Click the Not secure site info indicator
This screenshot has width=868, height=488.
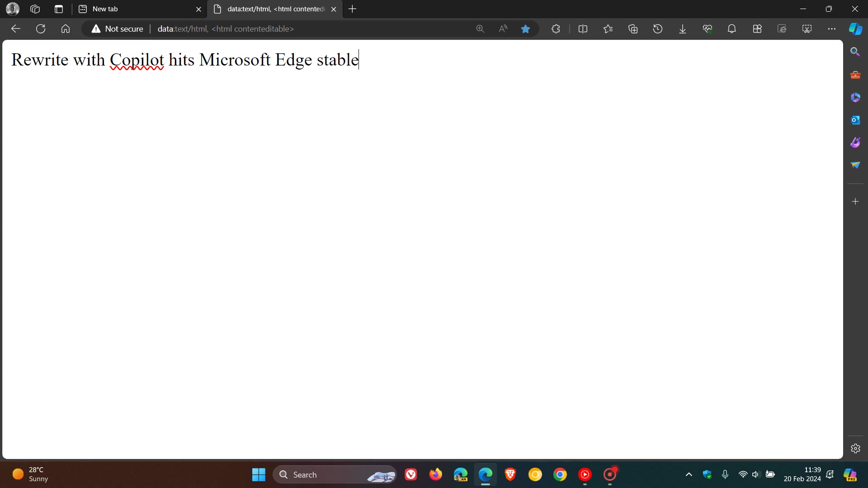118,29
